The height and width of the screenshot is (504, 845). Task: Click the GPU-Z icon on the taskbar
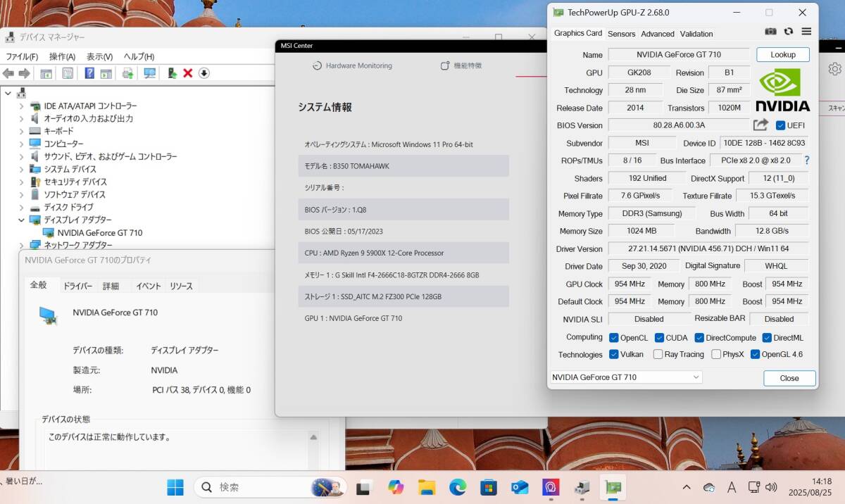[x=613, y=487]
